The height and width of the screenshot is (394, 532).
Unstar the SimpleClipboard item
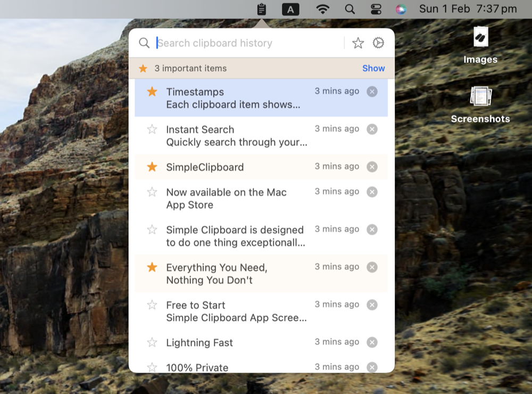[x=152, y=167]
